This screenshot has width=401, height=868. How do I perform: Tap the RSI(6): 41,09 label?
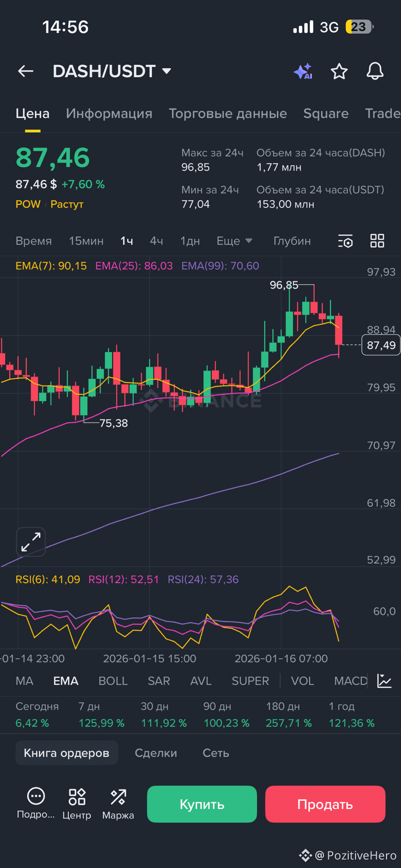tap(48, 579)
